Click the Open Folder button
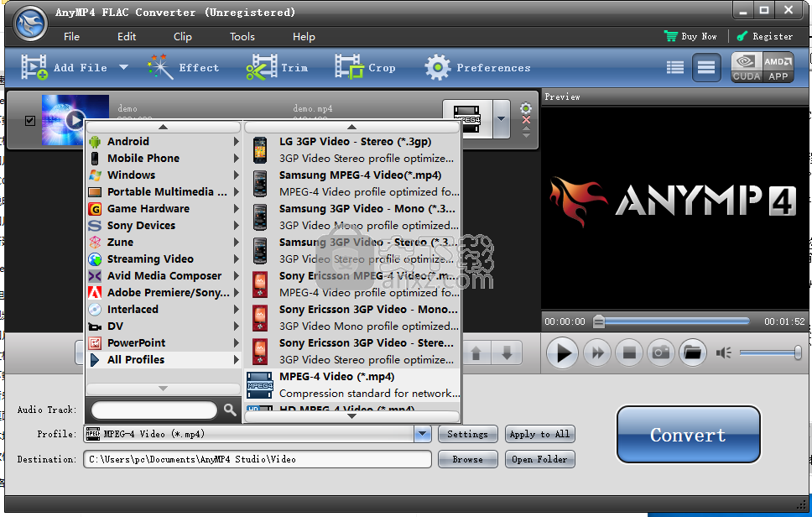This screenshot has width=812, height=517. [539, 459]
